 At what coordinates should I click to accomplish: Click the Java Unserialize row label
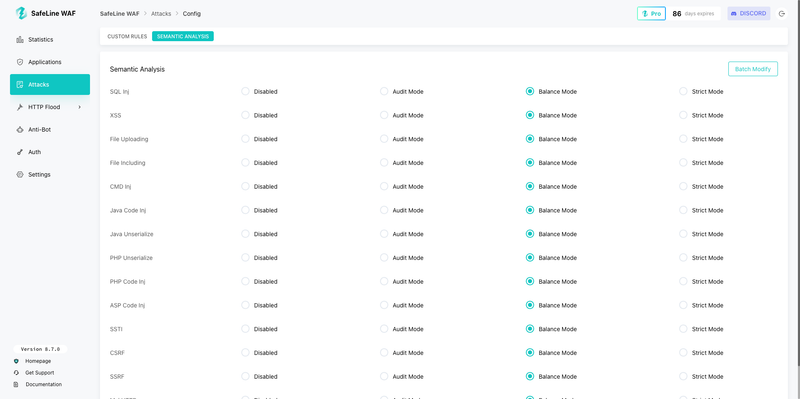[132, 234]
